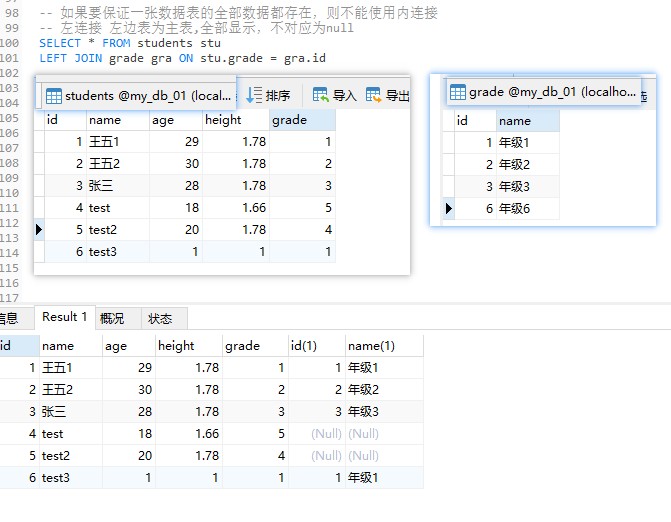
Task: Click the name column header in students table
Action: [118, 120]
